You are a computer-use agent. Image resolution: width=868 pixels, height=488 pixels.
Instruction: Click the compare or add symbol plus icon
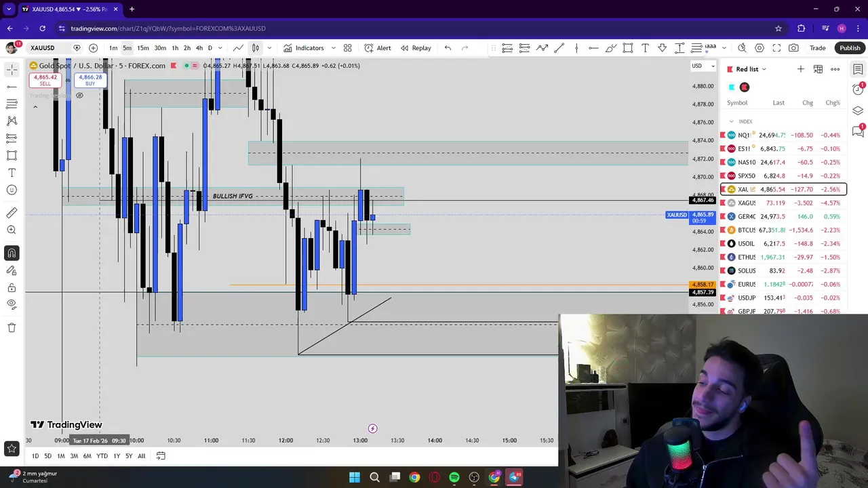click(x=94, y=48)
